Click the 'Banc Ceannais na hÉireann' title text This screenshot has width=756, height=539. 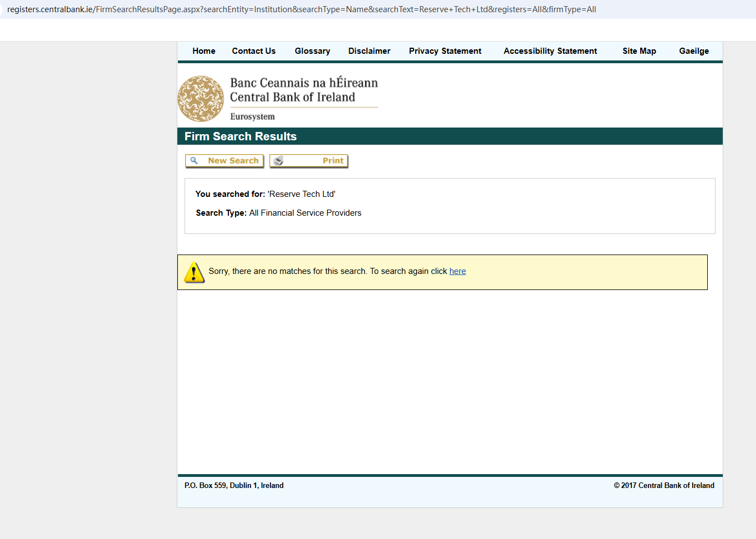(304, 83)
